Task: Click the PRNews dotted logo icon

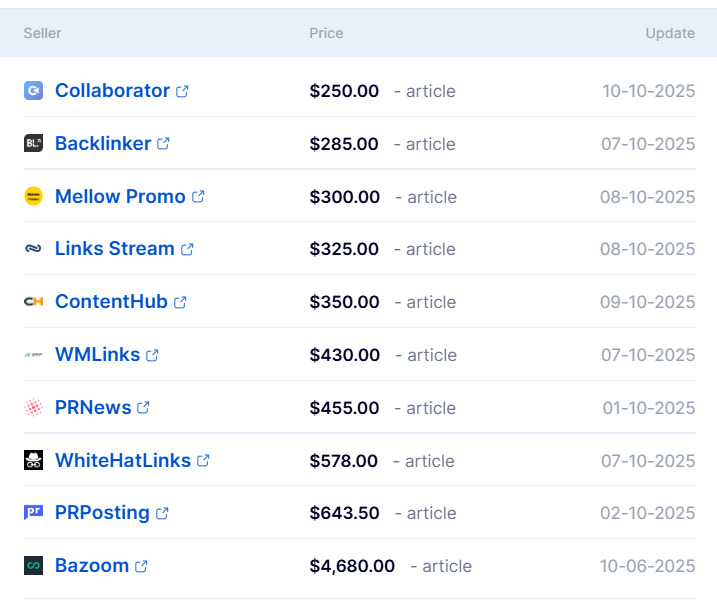Action: pos(33,408)
